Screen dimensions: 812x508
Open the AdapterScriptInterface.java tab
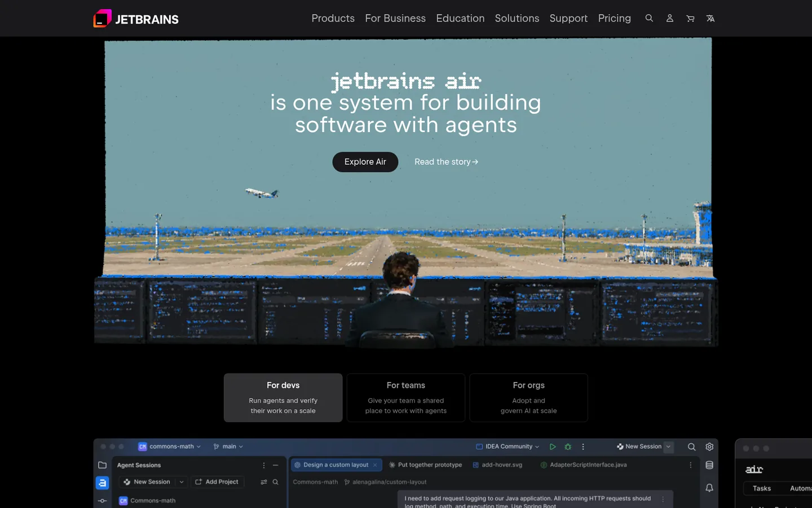pyautogui.click(x=584, y=465)
